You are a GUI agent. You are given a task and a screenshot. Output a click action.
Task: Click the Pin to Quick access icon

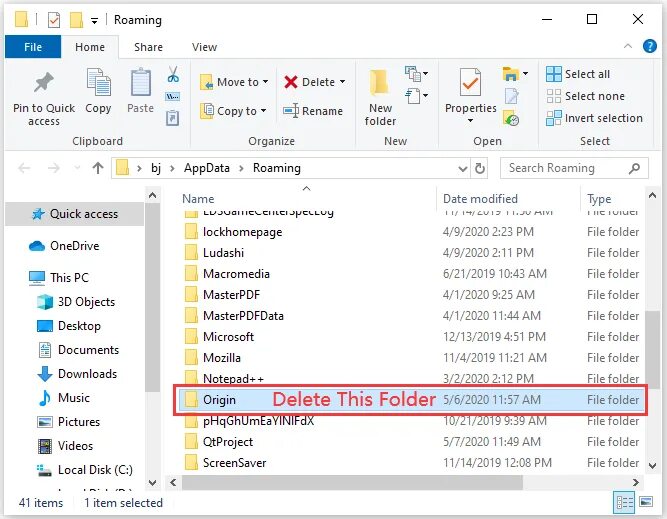pyautogui.click(x=44, y=83)
